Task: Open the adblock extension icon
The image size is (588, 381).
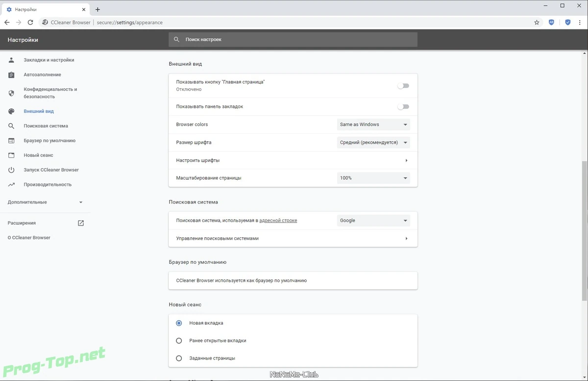Action: pyautogui.click(x=552, y=23)
